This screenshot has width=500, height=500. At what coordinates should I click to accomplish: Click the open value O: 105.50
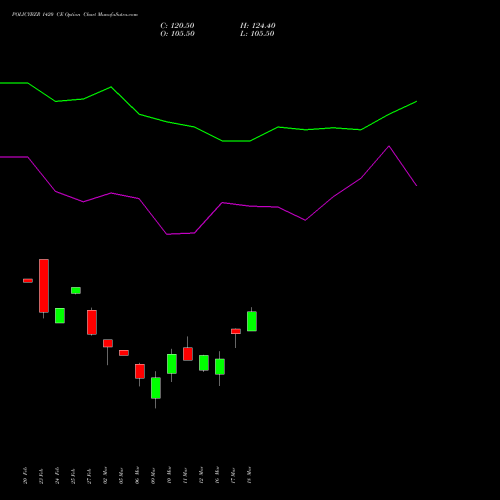(x=177, y=34)
